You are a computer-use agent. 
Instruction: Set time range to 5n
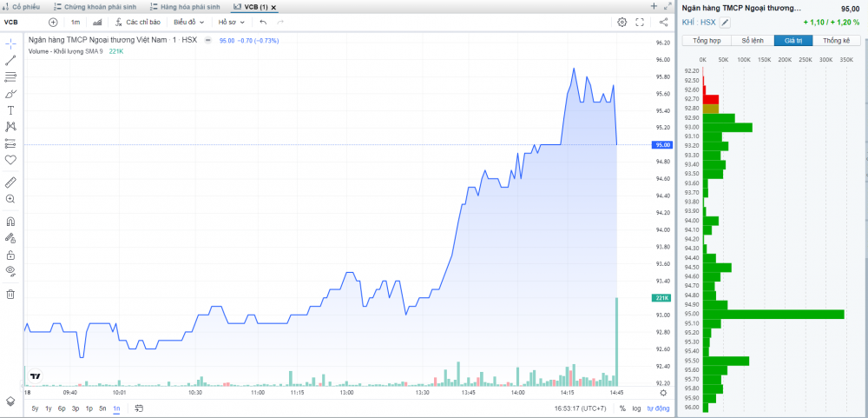coord(103,408)
